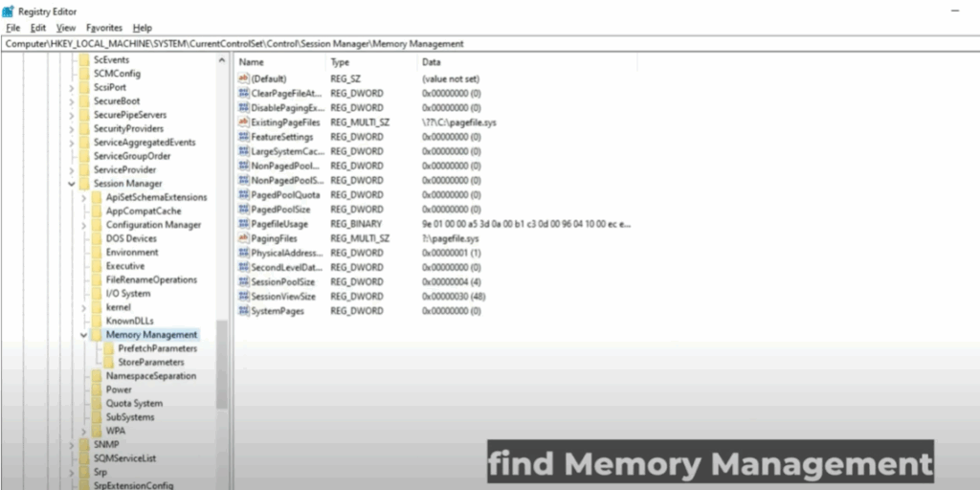Image resolution: width=980 pixels, height=490 pixels.
Task: Select the SubSystems key
Action: (130, 417)
